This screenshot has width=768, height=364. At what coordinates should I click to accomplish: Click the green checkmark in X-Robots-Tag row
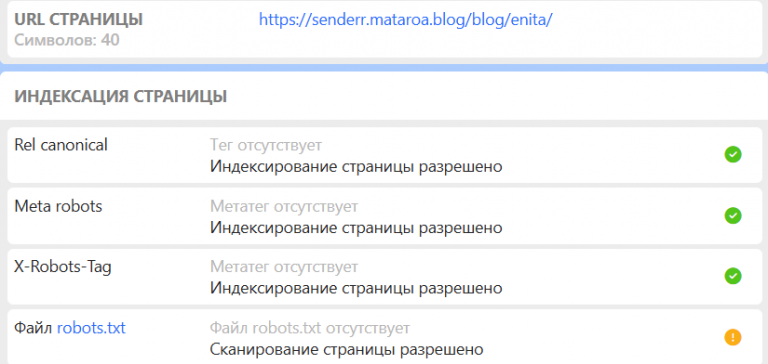733,276
